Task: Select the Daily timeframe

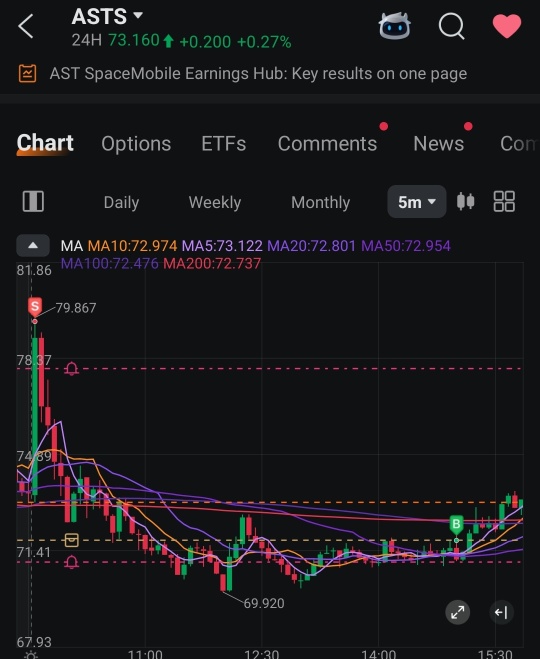Action: (x=121, y=203)
